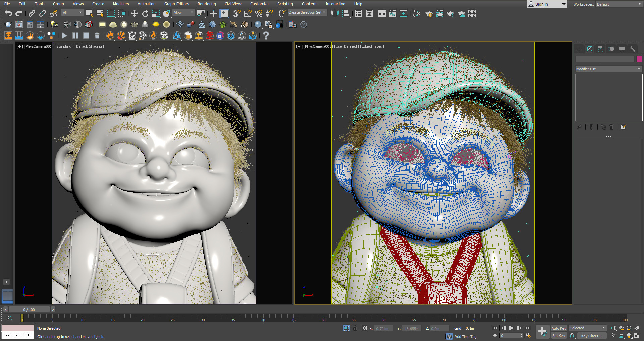Activate the Rotate tool
The height and width of the screenshot is (341, 644).
(145, 13)
